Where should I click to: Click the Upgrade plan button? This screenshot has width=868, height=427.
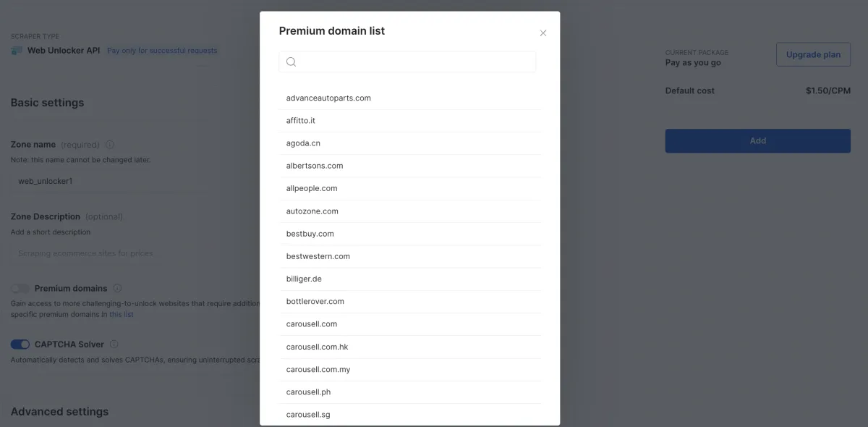click(813, 54)
